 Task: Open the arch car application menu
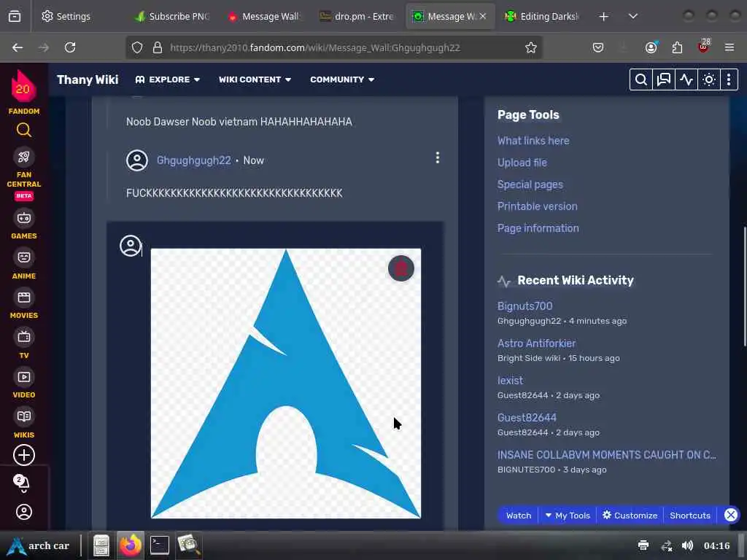[38, 545]
